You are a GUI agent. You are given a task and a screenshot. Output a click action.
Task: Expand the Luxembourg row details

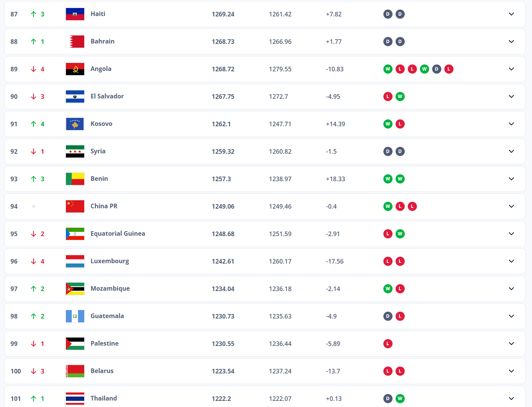pos(511,261)
